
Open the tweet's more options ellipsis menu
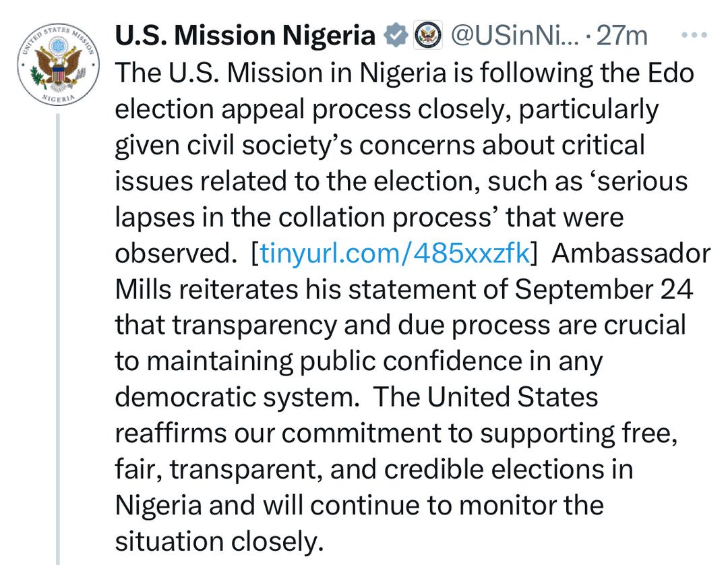694,34
